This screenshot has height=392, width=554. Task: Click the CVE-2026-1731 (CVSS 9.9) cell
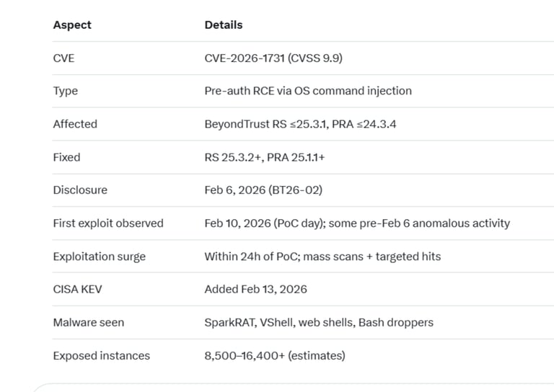pyautogui.click(x=273, y=58)
